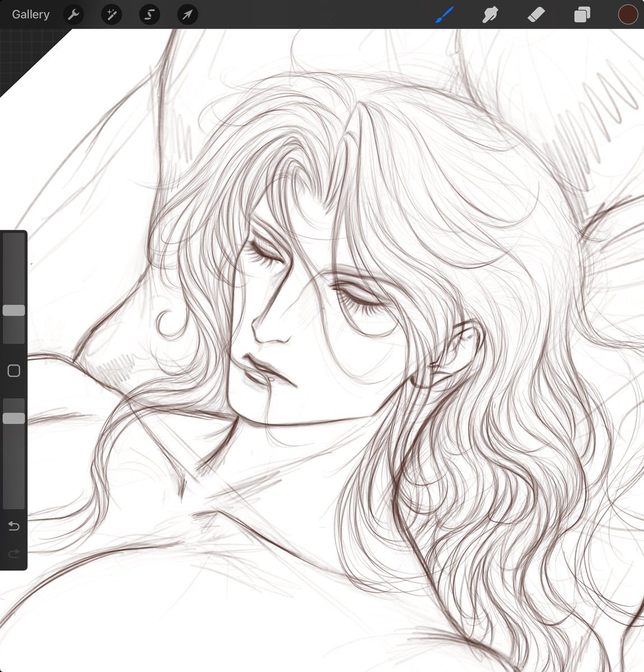This screenshot has width=644, height=672.
Task: Redo the undone stroke
Action: pyautogui.click(x=14, y=554)
